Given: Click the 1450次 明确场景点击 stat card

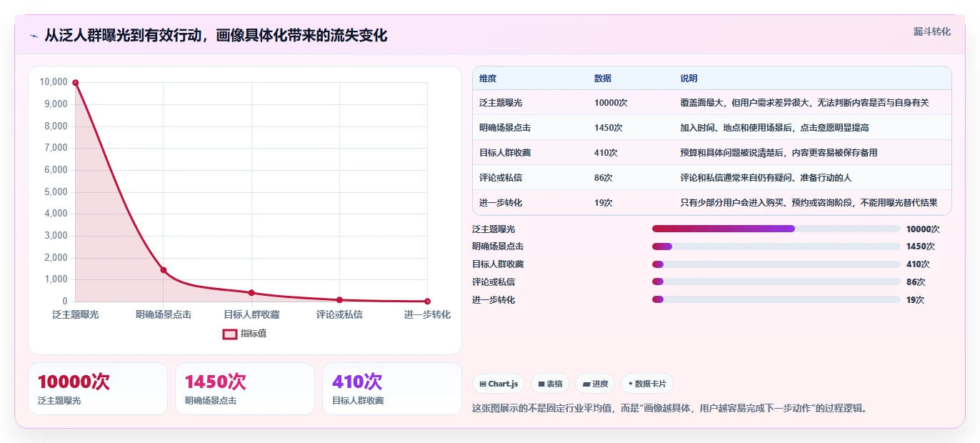Looking at the screenshot, I should (x=245, y=389).
